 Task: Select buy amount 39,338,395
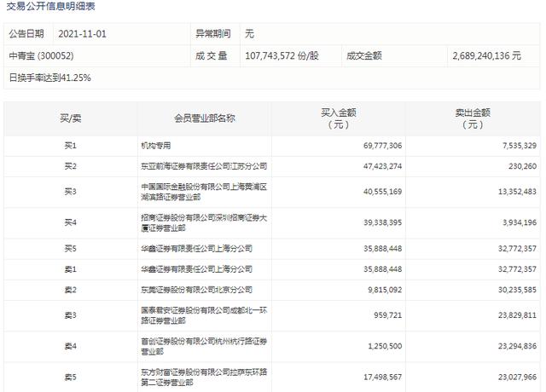(x=382, y=222)
